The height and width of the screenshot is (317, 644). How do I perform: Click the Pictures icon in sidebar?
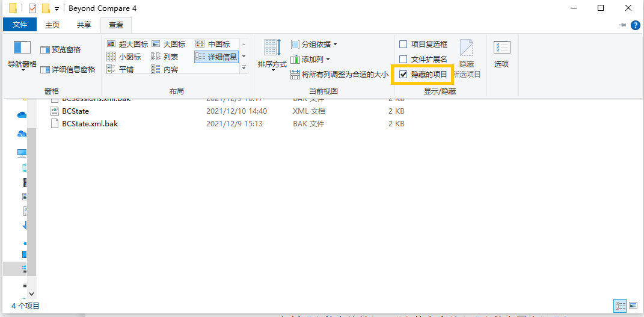(25, 197)
